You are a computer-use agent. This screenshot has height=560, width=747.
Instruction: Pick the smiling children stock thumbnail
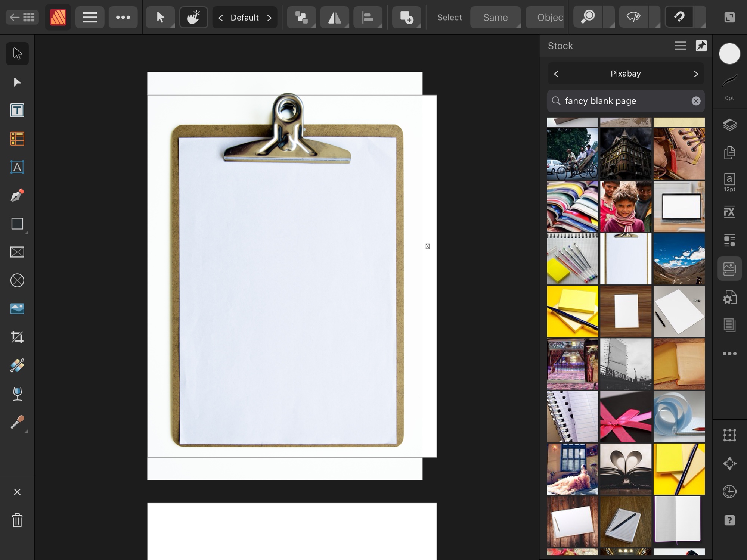[626, 206]
